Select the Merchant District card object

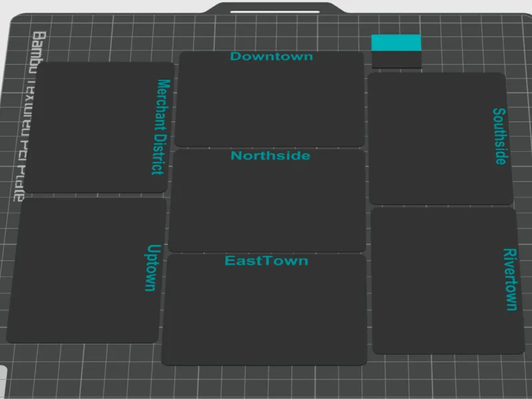[99, 127]
